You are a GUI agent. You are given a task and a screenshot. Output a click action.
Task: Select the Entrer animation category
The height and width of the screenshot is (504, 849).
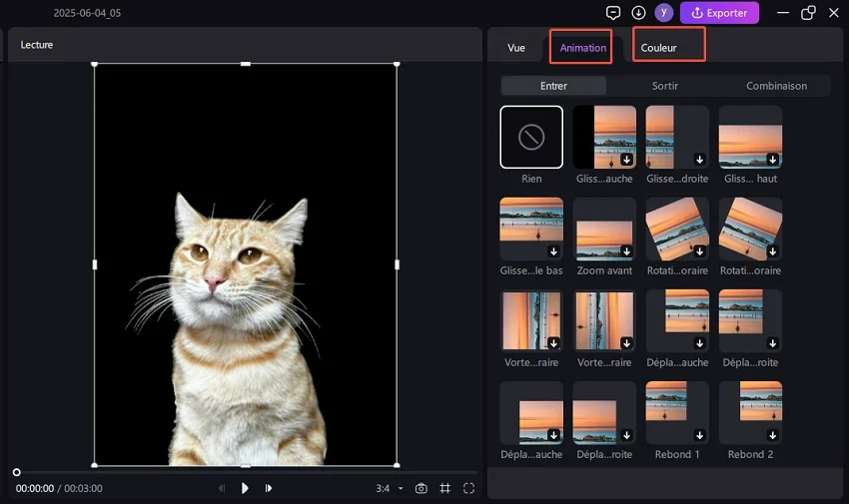553,86
